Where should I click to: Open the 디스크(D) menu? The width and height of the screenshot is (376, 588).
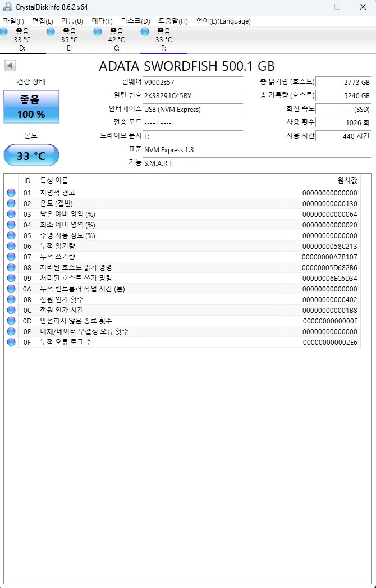click(x=135, y=21)
